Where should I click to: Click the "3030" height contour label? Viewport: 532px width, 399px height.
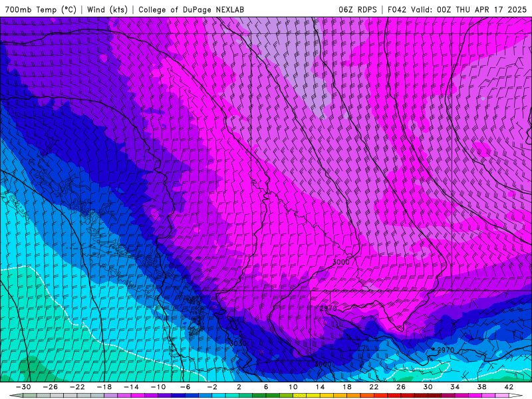coord(238,343)
